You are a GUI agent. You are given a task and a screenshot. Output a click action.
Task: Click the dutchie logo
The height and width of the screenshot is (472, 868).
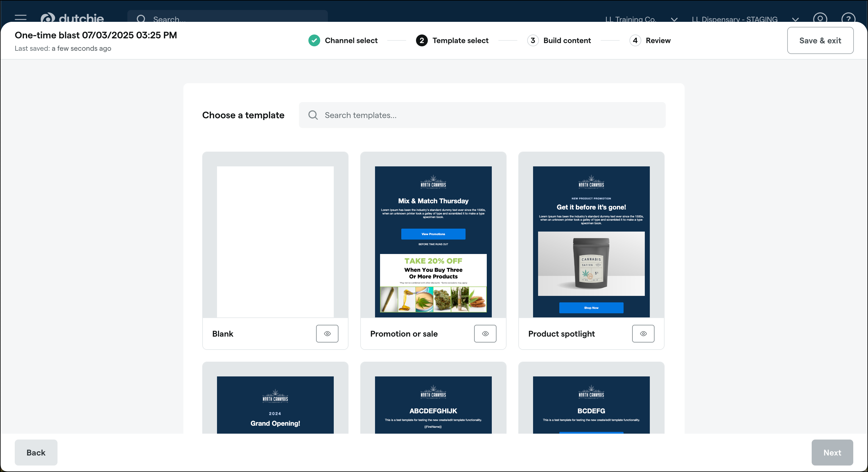[72, 18]
